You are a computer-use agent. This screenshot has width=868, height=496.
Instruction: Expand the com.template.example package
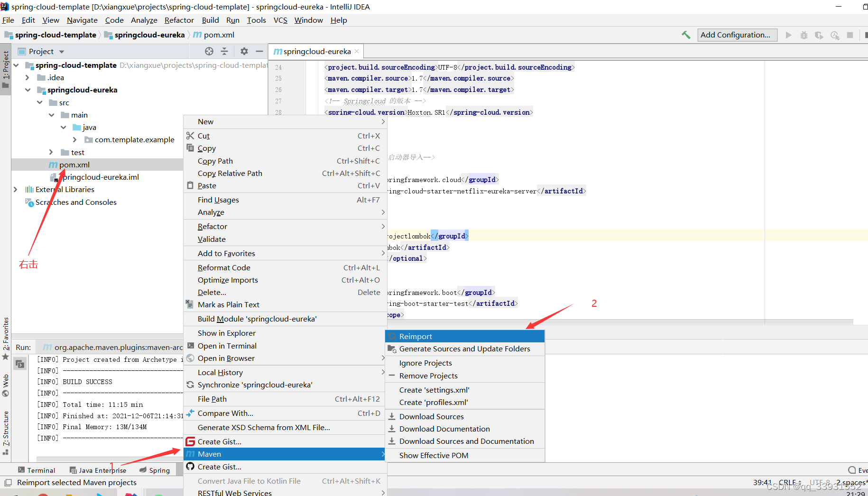[x=75, y=139]
